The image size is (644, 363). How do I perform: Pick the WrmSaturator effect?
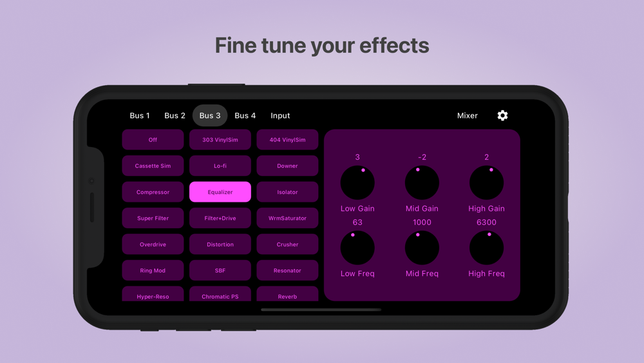point(287,219)
